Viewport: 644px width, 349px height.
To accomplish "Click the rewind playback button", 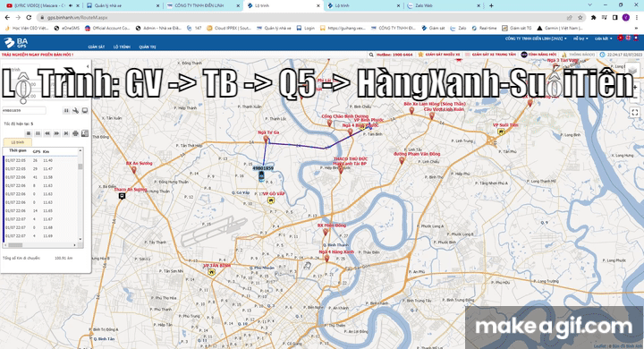I will 47,133.
